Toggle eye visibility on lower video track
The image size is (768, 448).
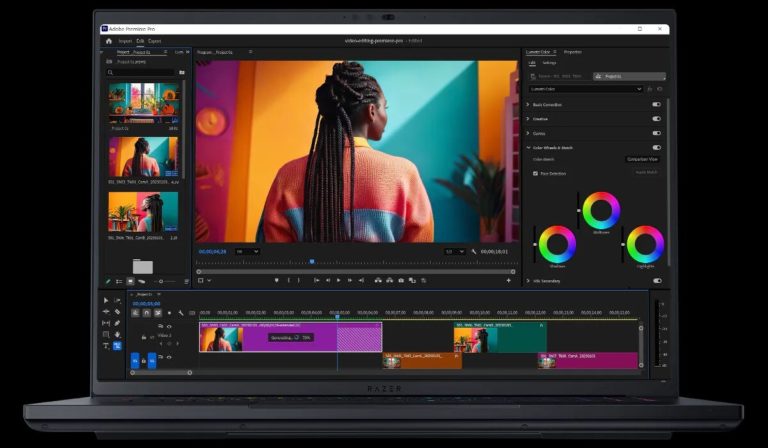[169, 357]
